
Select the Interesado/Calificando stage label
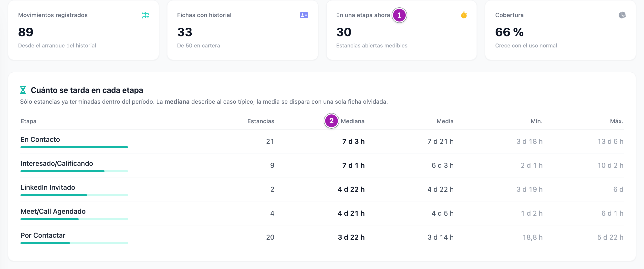pyautogui.click(x=57, y=164)
